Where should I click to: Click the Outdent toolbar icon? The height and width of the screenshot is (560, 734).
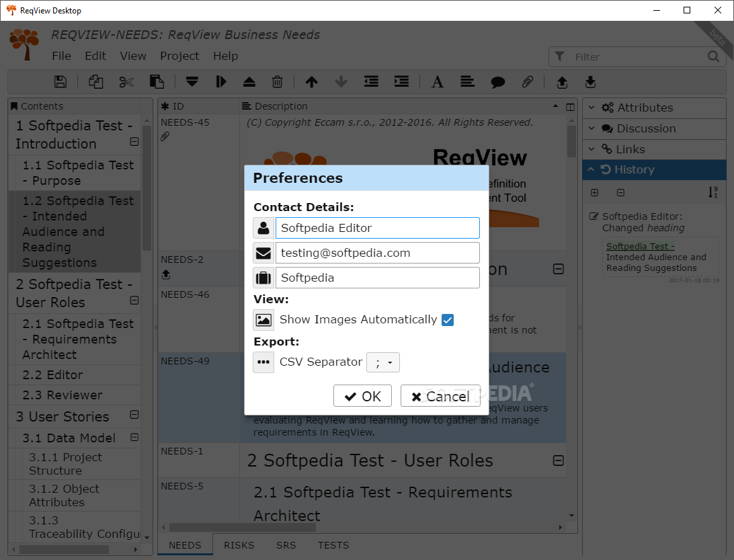(x=371, y=82)
